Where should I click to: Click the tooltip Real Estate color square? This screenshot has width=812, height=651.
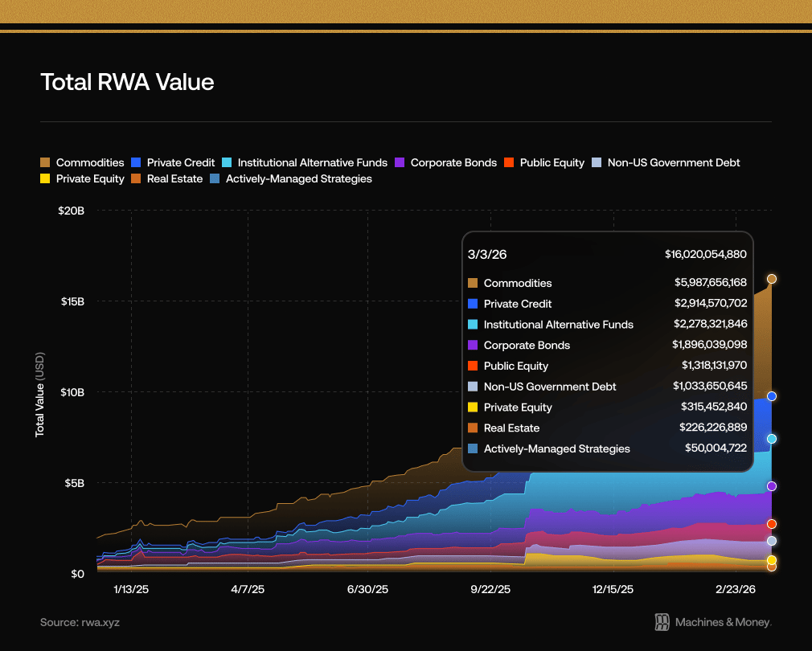[x=472, y=428]
